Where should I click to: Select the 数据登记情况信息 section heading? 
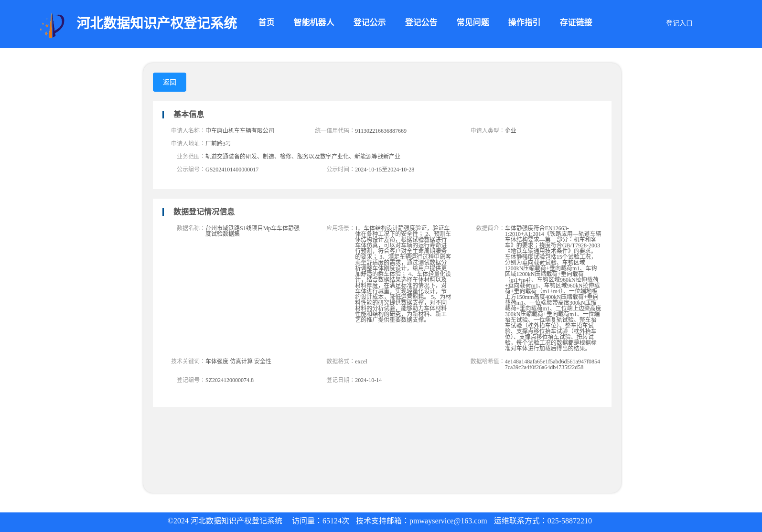coord(204,212)
